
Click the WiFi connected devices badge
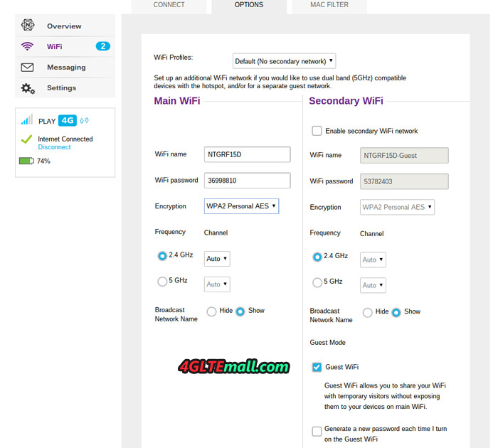pyautogui.click(x=102, y=46)
